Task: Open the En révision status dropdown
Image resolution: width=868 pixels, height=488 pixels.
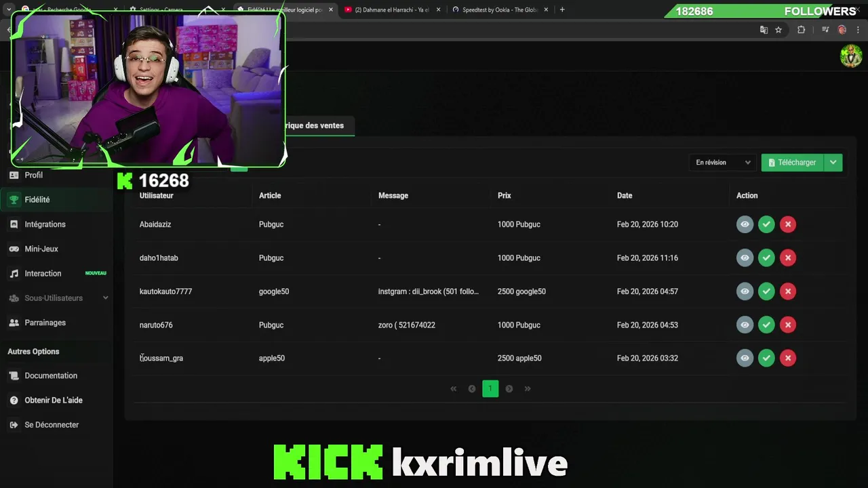Action: pos(723,163)
